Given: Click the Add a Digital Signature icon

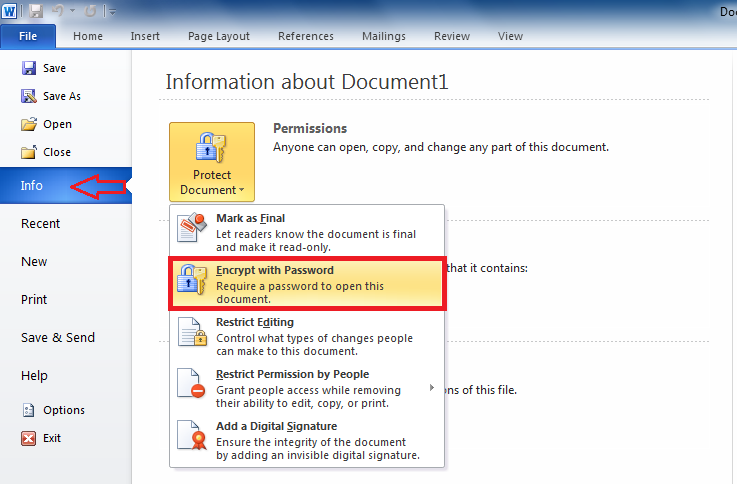Looking at the screenshot, I should click(192, 438).
